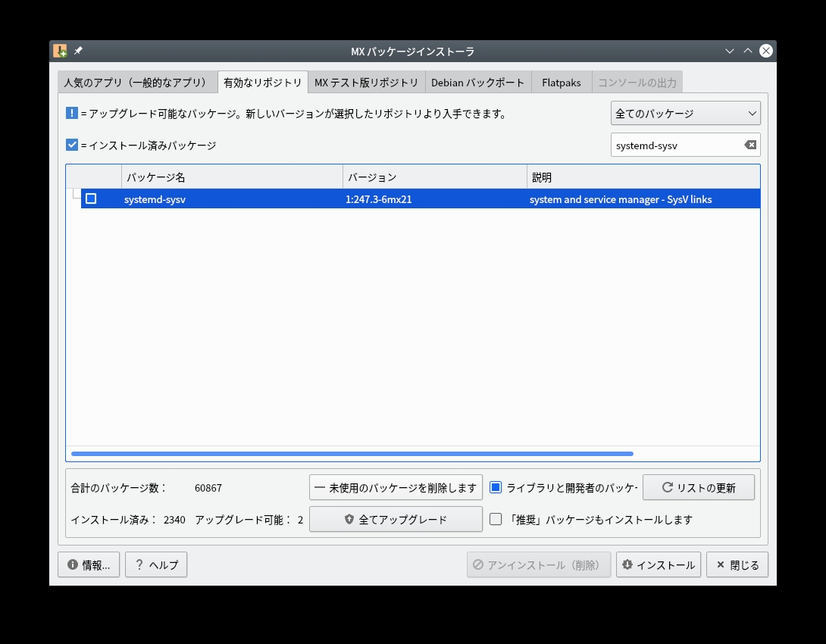Open 情報 using the info icon

(72, 564)
